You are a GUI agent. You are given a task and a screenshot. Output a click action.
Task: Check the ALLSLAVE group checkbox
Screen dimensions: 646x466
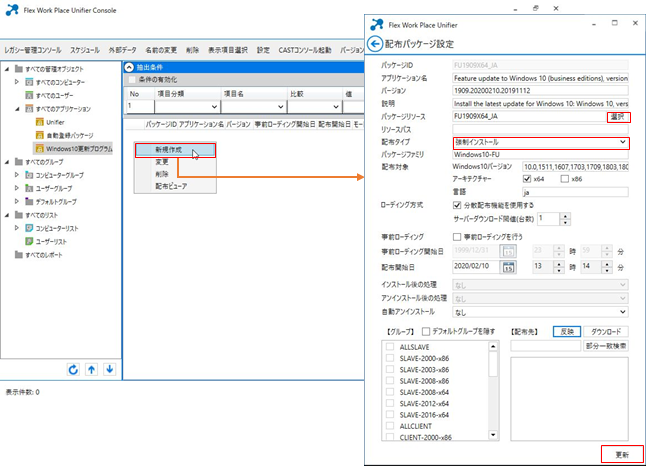coord(390,347)
